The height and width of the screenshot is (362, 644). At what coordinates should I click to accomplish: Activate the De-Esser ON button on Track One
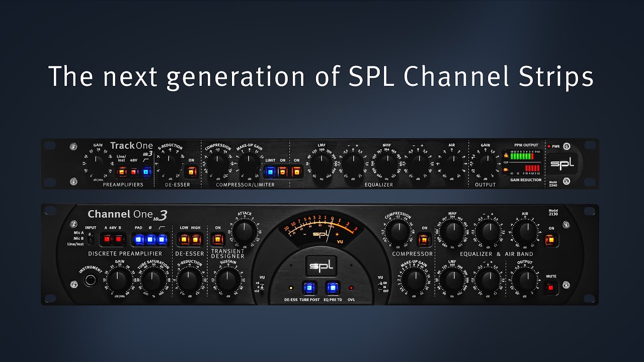click(191, 171)
